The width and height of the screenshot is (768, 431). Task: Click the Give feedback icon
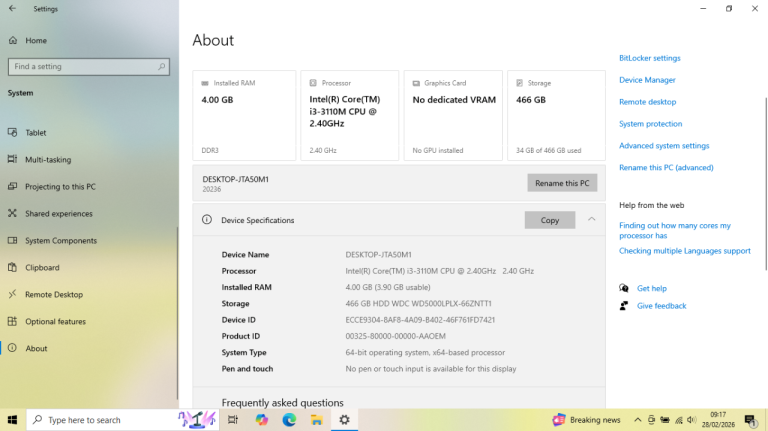[x=624, y=306]
